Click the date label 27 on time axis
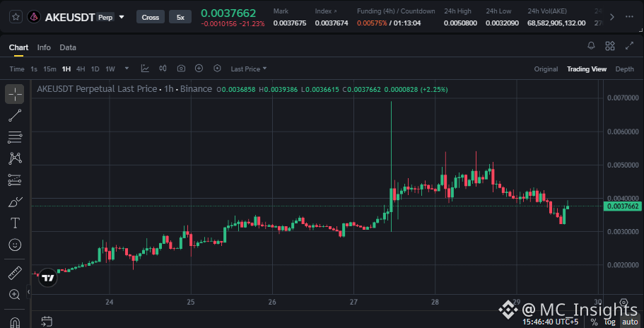This screenshot has height=328, width=644. tap(353, 302)
